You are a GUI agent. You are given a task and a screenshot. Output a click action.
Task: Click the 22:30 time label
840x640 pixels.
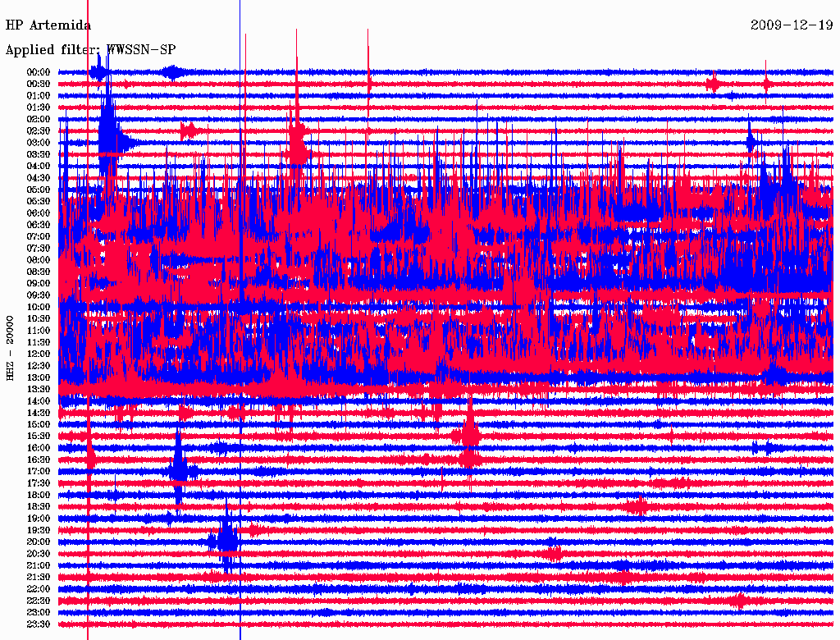pos(39,601)
